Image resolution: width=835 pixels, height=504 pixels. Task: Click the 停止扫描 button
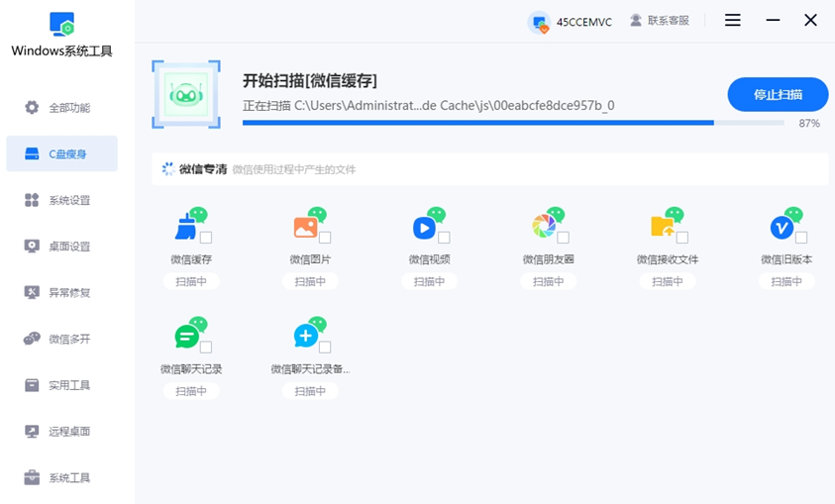[x=778, y=95]
